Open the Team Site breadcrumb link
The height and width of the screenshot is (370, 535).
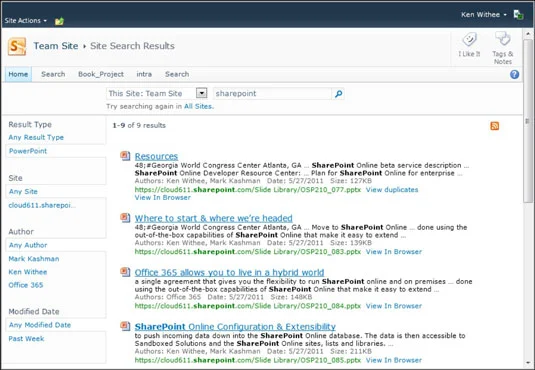[x=56, y=46]
